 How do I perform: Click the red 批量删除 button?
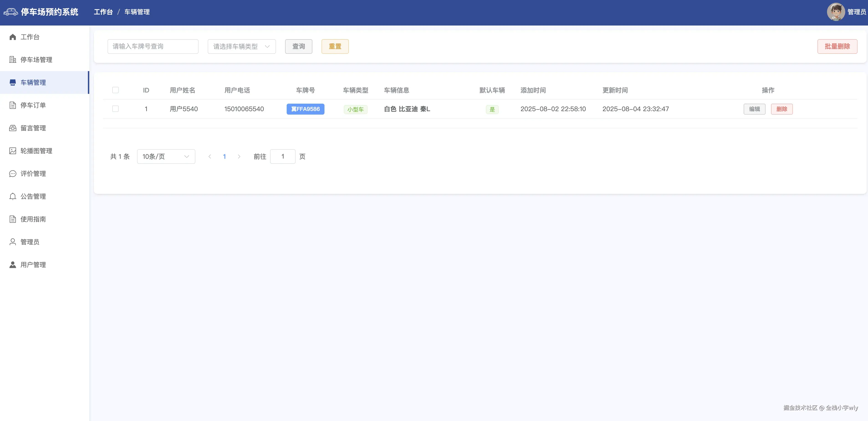(x=837, y=46)
